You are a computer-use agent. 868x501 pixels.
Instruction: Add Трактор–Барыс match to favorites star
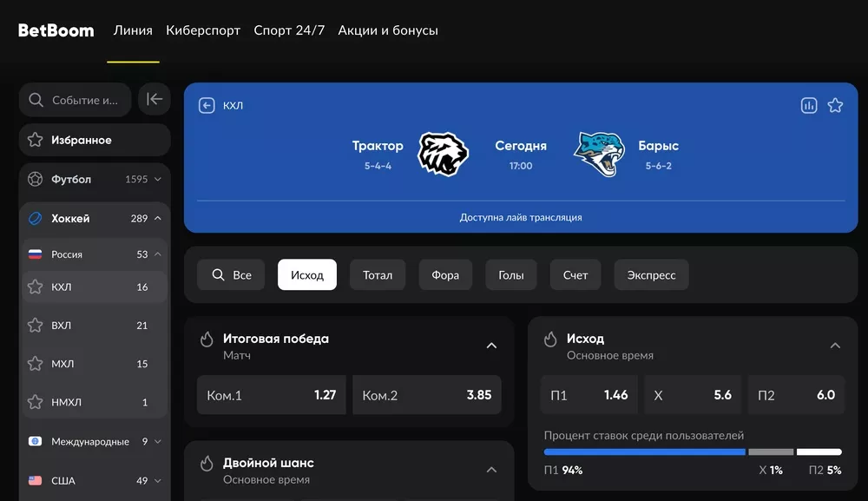tap(835, 105)
